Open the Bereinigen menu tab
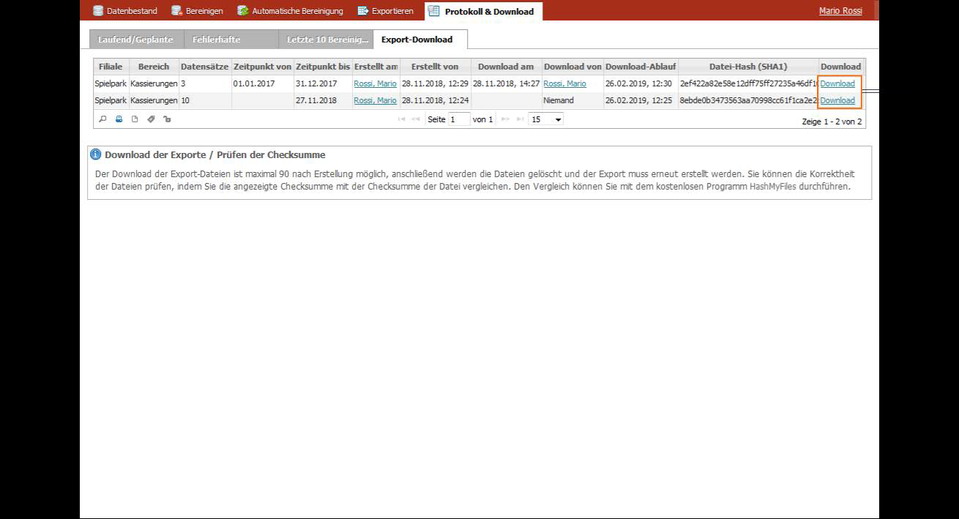 click(198, 11)
